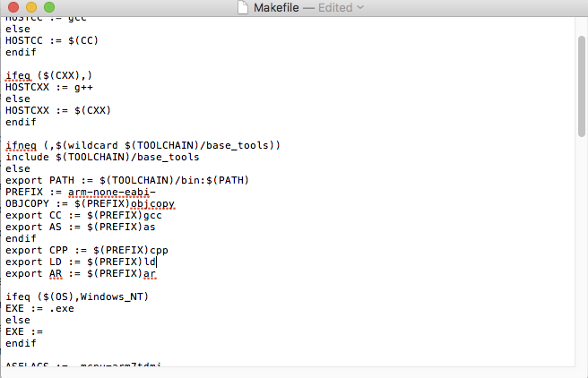Place cursor in 'export CPP := $(PREFIX)cpp' line
This screenshot has height=378, width=588.
(86, 250)
